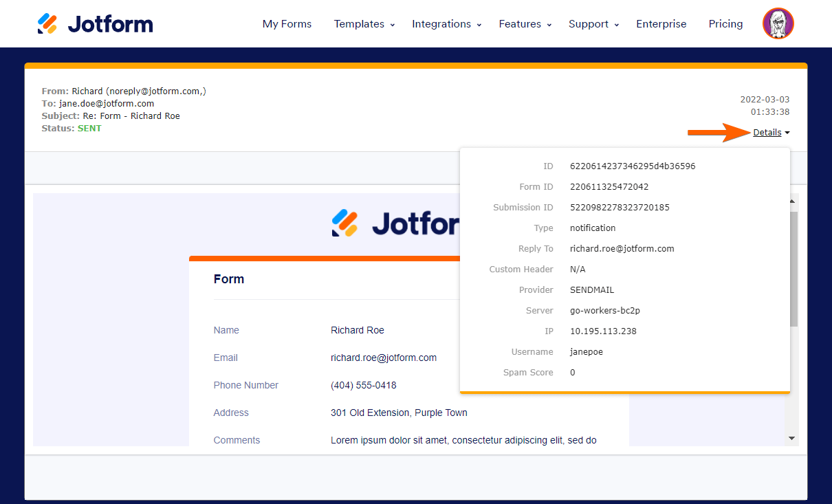Screen dimensions: 832x504
Task: Click the Jotform logo inside email preview
Action: point(395,223)
